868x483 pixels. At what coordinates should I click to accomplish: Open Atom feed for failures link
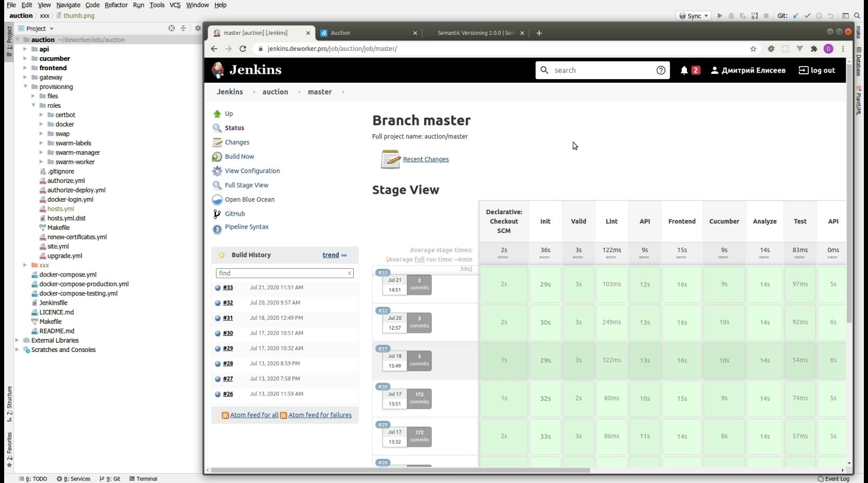(320, 415)
